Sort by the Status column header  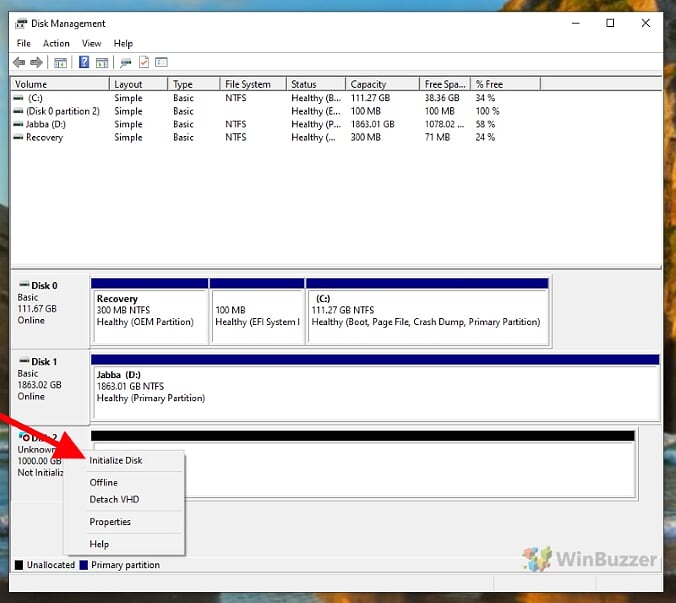click(x=316, y=84)
